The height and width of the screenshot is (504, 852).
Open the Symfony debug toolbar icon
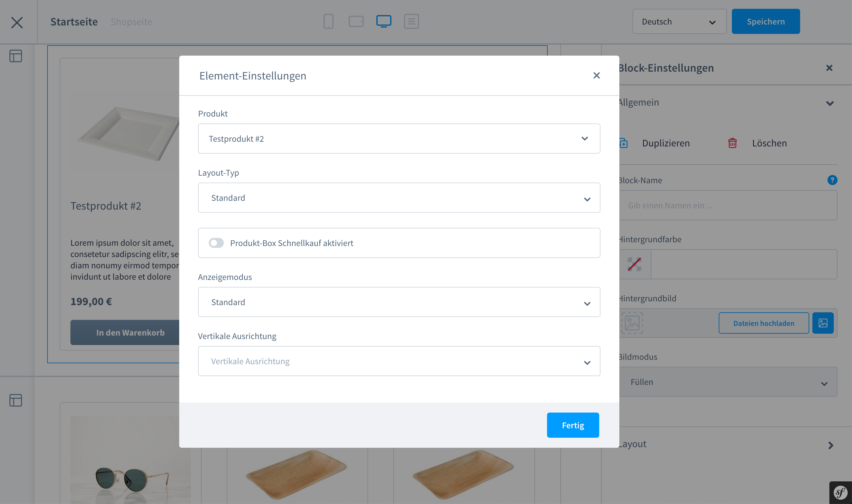click(x=840, y=492)
